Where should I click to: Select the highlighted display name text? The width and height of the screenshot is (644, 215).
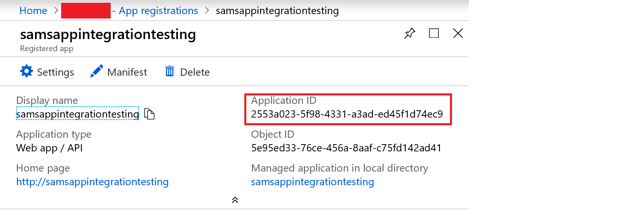pos(77,114)
